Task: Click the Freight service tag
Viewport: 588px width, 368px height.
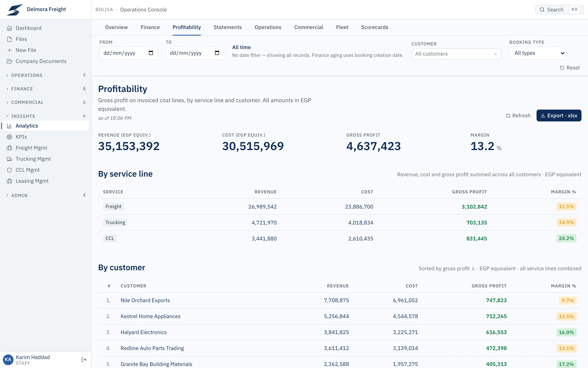Action: (114, 206)
